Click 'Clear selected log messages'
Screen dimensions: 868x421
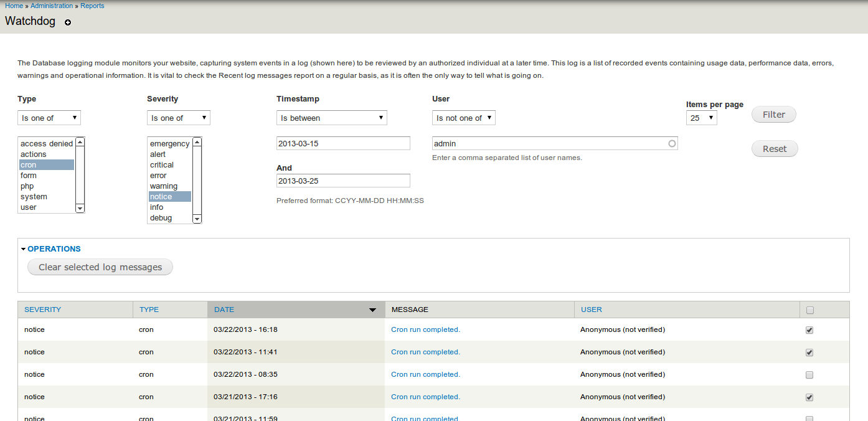pos(100,267)
